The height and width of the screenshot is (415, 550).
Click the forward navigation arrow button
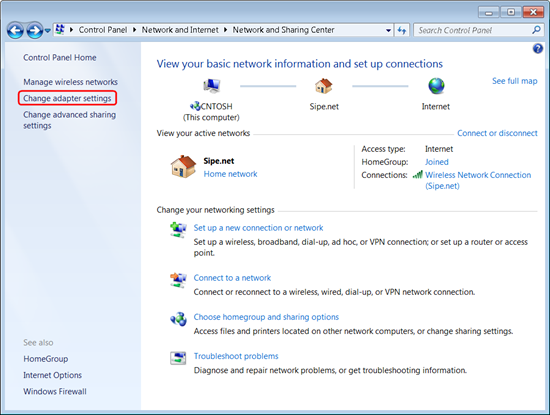34,31
